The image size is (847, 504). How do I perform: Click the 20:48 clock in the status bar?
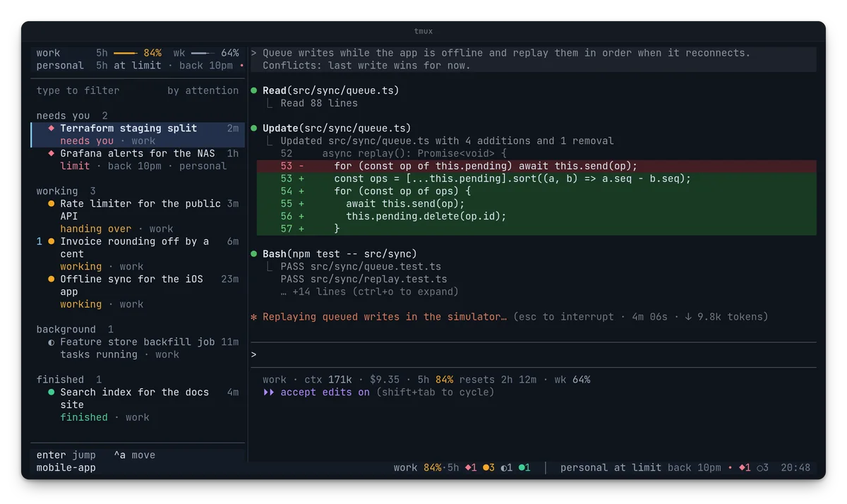coord(795,468)
